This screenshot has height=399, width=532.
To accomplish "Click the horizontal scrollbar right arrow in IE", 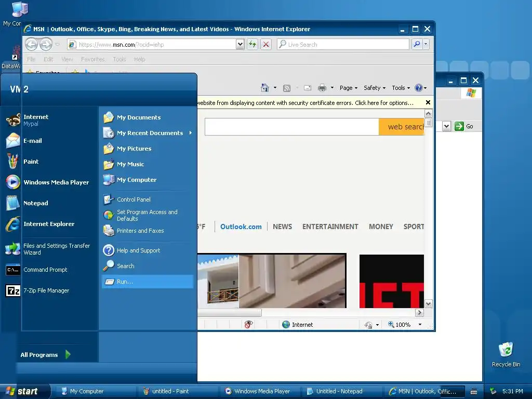I will tap(420, 312).
